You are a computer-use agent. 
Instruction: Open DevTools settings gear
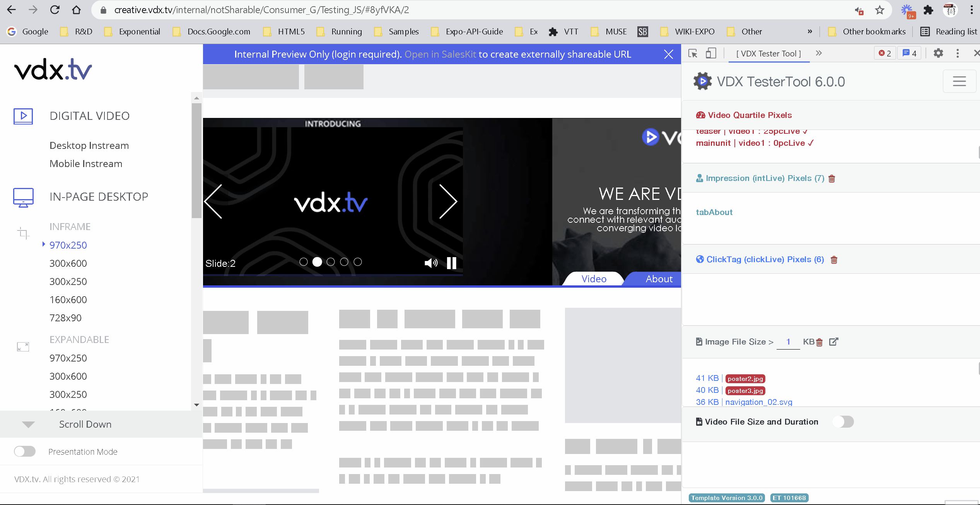(x=938, y=53)
